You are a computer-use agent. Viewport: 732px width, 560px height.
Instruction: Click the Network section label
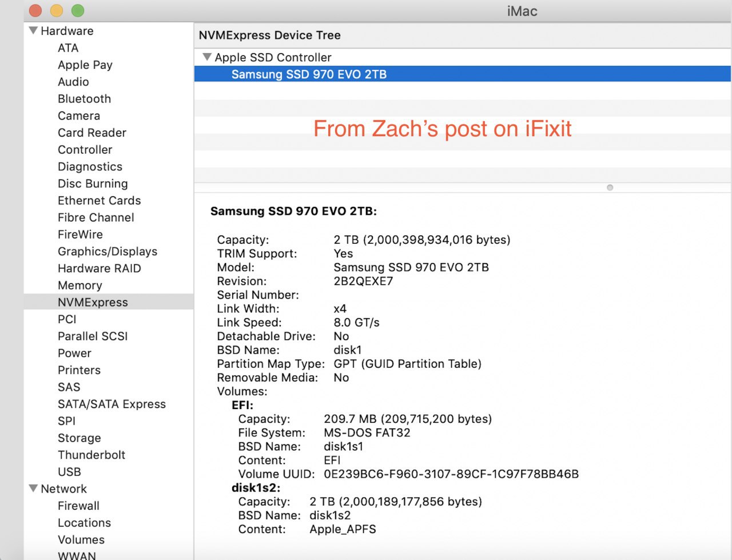(63, 488)
